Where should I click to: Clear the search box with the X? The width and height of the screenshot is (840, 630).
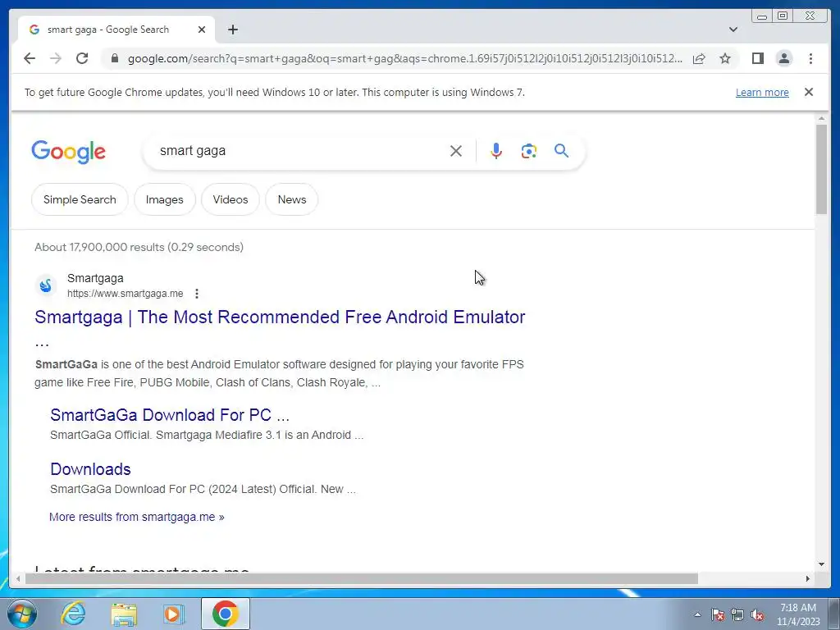tap(456, 151)
